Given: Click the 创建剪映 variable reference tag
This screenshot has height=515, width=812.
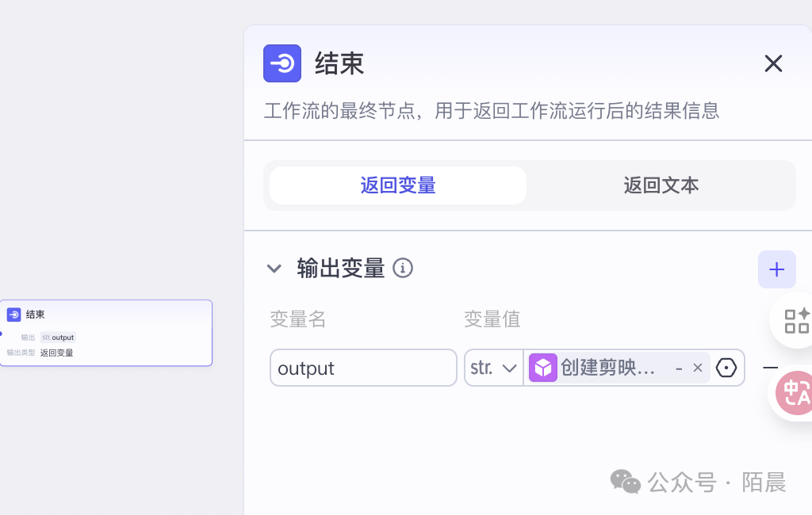Looking at the screenshot, I should [608, 368].
